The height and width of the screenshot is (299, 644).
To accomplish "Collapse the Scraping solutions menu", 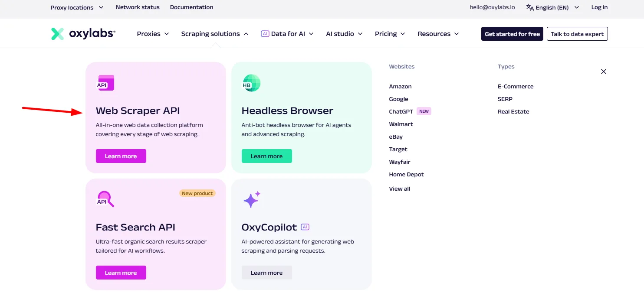I will (215, 33).
